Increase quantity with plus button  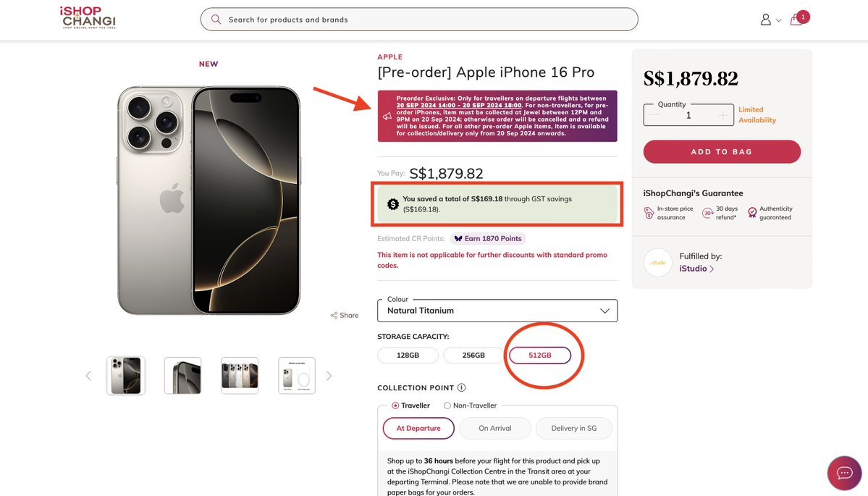point(722,116)
